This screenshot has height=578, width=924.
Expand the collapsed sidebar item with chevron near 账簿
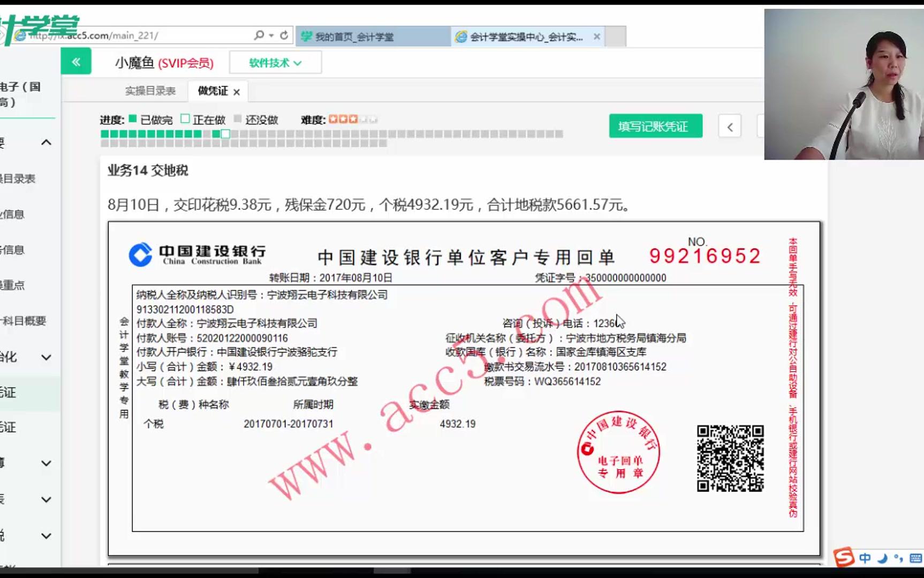pyautogui.click(x=46, y=463)
